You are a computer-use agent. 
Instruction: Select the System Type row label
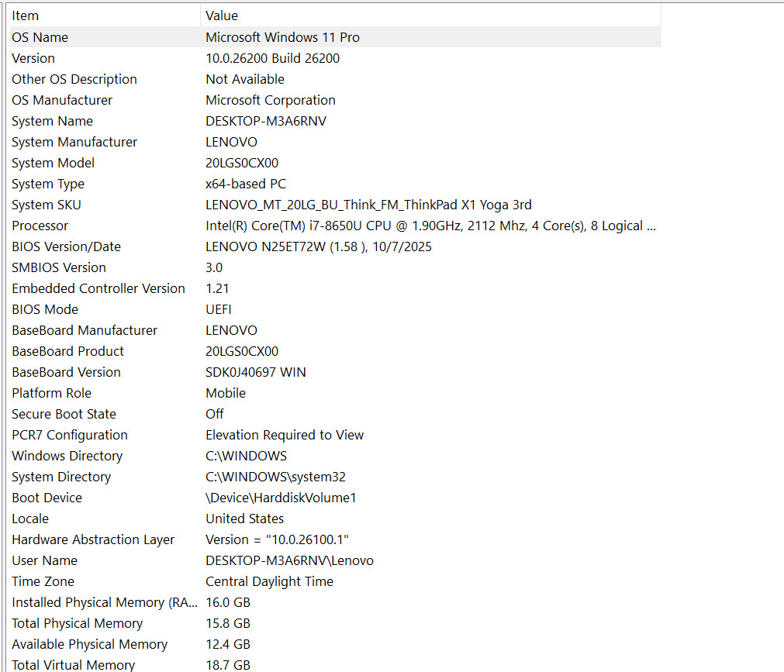tap(48, 184)
